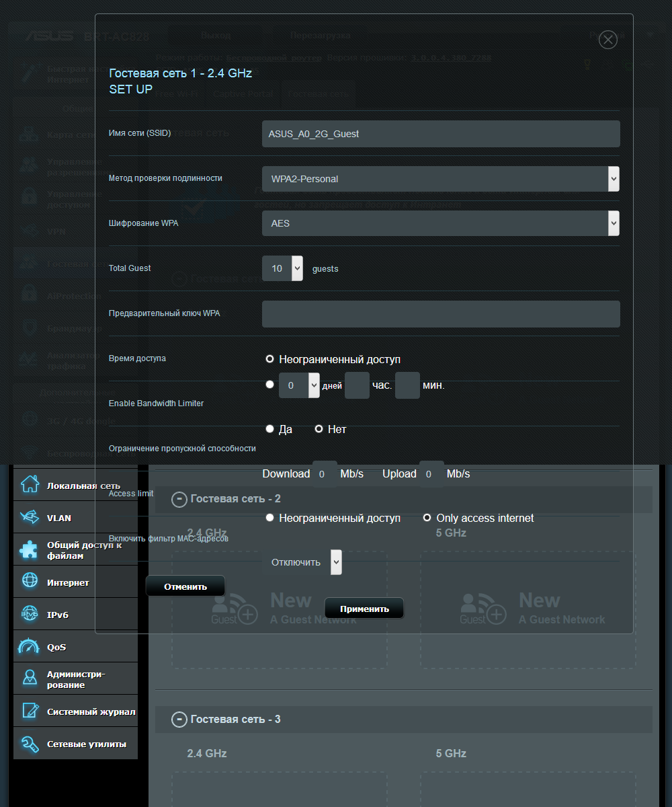Viewport: 672px width, 807px height.
Task: Add new 2.4 GHz guest network in Гостевая сеть - 2
Action: (x=280, y=610)
